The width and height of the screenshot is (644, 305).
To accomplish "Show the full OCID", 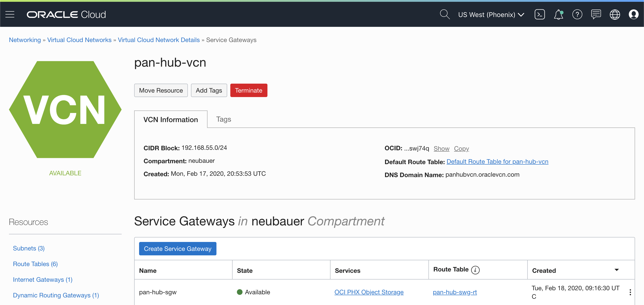I will (x=441, y=148).
